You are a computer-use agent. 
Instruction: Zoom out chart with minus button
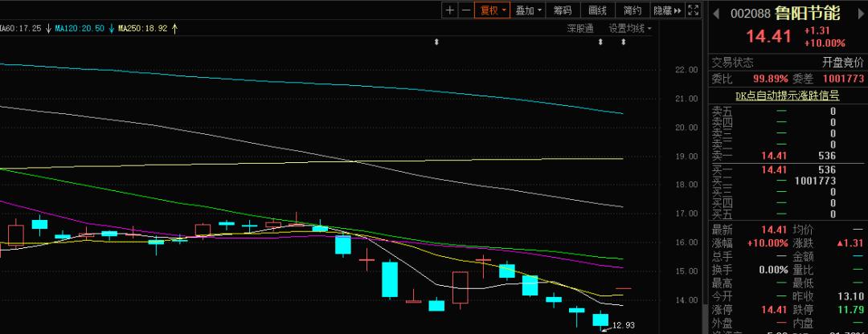coord(466,10)
